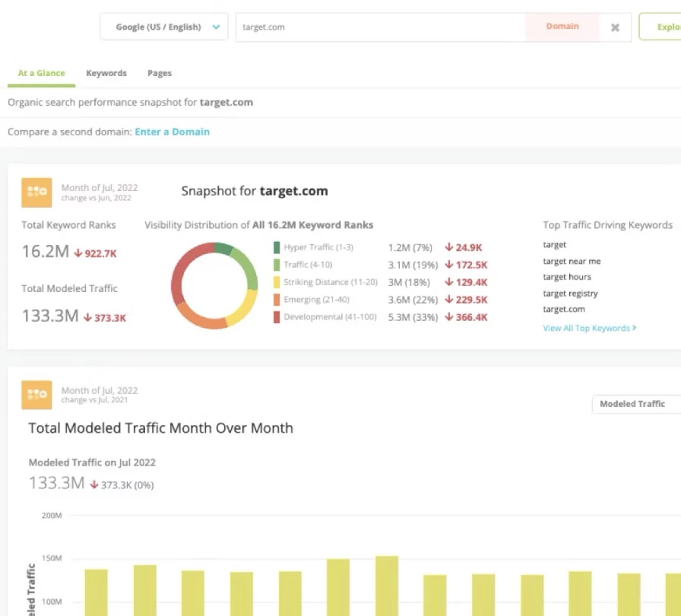Click the 5.3M (33%) Developmental value
The width and height of the screenshot is (681, 616).
(x=413, y=317)
